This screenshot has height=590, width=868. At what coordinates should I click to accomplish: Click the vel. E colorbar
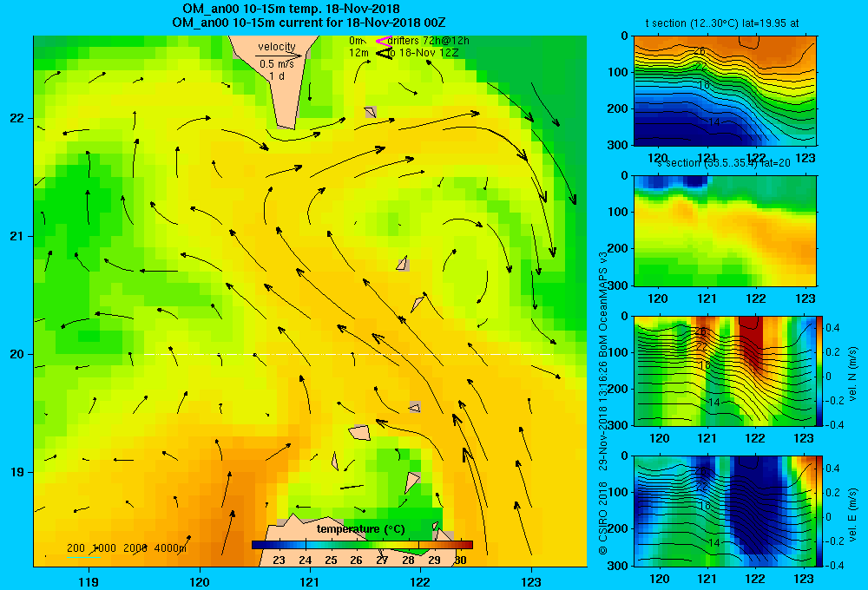(820, 511)
